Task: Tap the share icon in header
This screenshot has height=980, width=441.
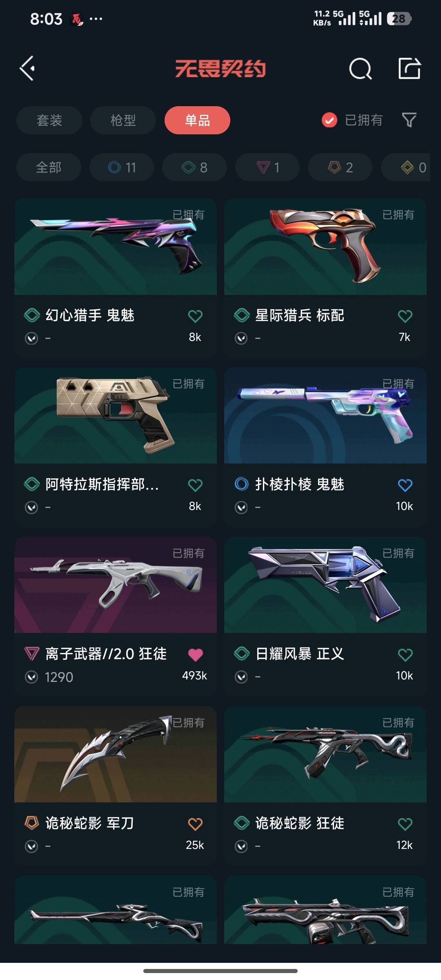Action: 409,68
